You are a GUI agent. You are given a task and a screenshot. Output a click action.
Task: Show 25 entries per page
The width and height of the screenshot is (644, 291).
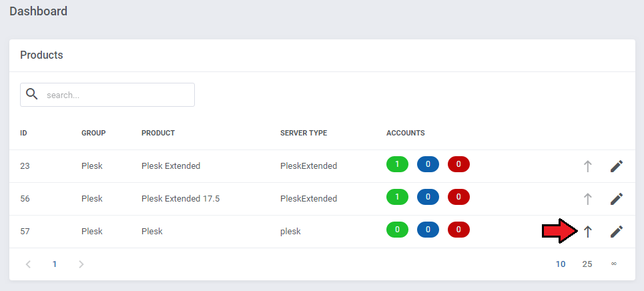coord(587,264)
